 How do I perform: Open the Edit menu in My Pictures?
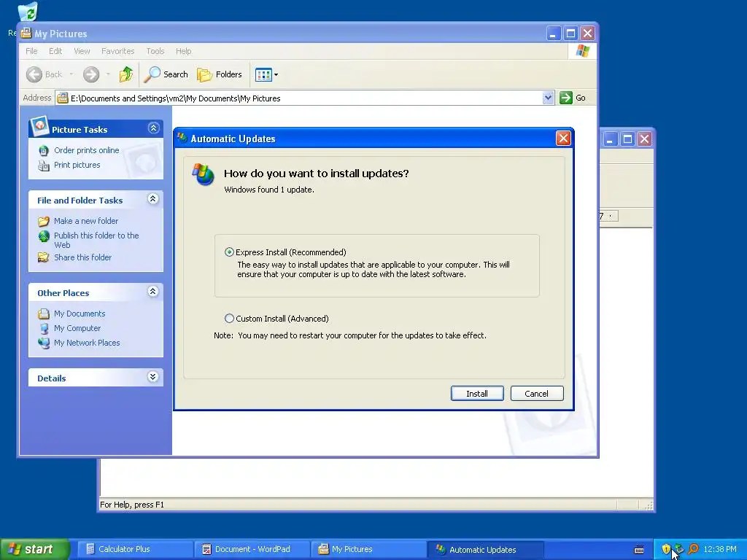point(55,51)
